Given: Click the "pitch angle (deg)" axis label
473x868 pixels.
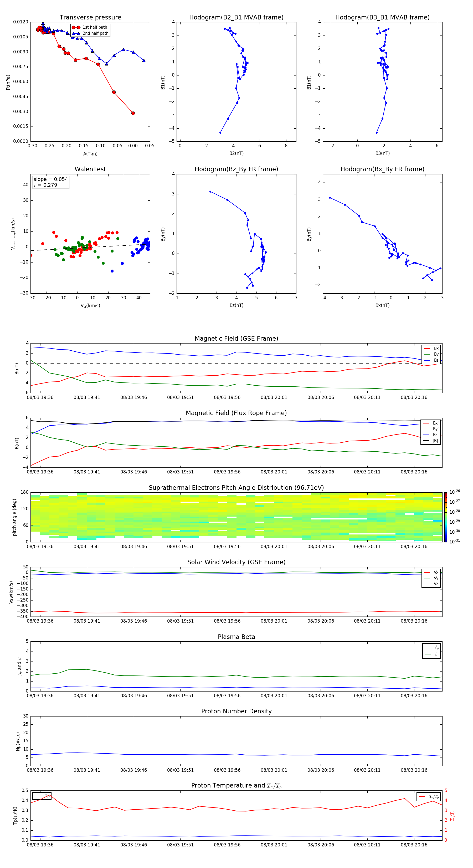Looking at the screenshot, I should click(14, 517).
